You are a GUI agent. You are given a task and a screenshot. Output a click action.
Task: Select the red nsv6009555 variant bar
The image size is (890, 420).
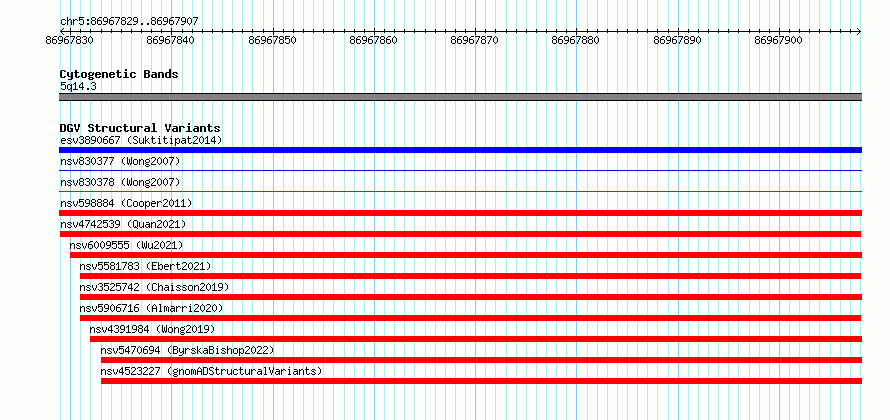pos(466,255)
